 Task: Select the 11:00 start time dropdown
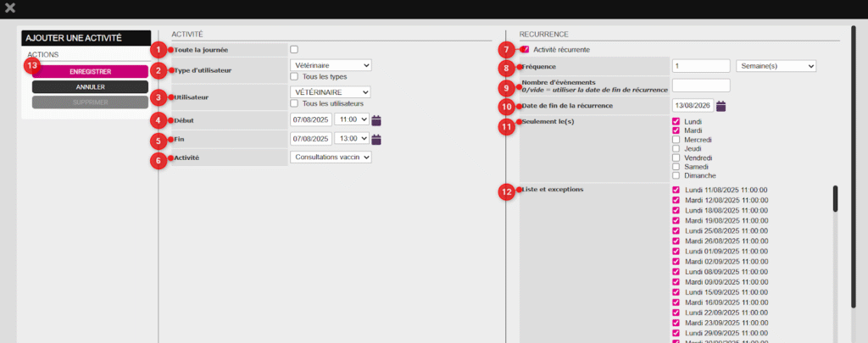pyautogui.click(x=352, y=120)
